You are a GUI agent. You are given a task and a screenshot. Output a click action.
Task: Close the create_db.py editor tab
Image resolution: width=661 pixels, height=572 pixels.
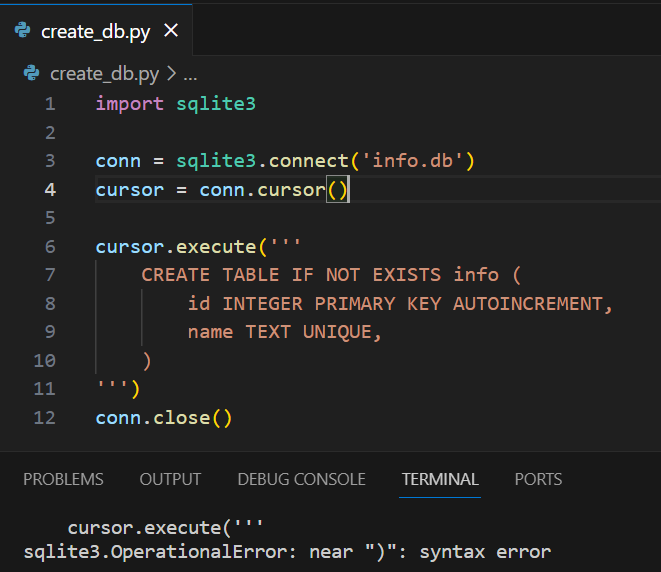click(171, 30)
